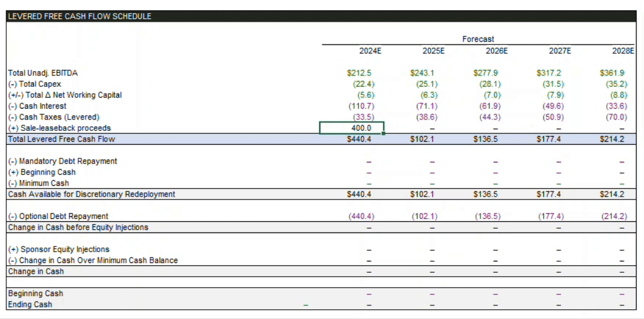This screenshot has width=644, height=319.
Task: Click the Sponsor Equity Injections row label
Action: tap(58, 249)
